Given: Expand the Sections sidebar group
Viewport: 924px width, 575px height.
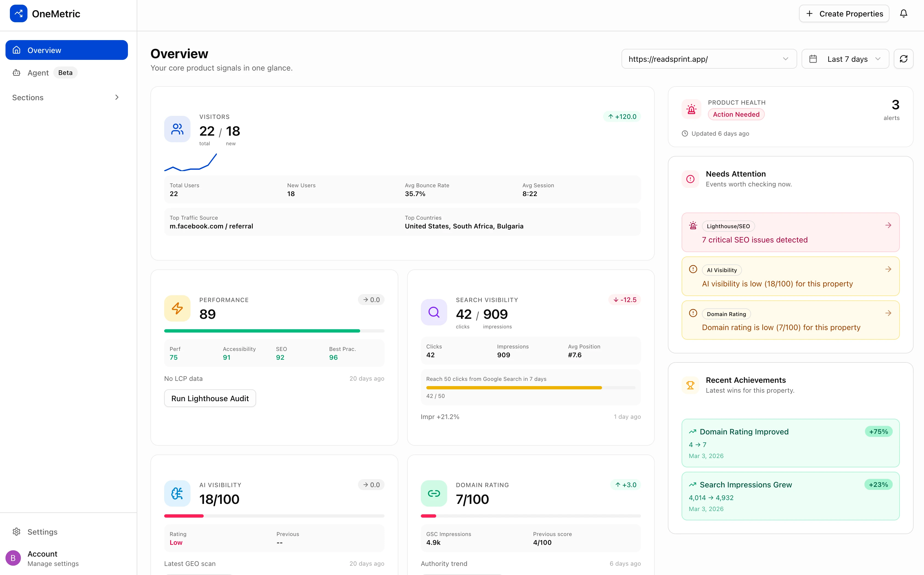Looking at the screenshot, I should coord(66,97).
